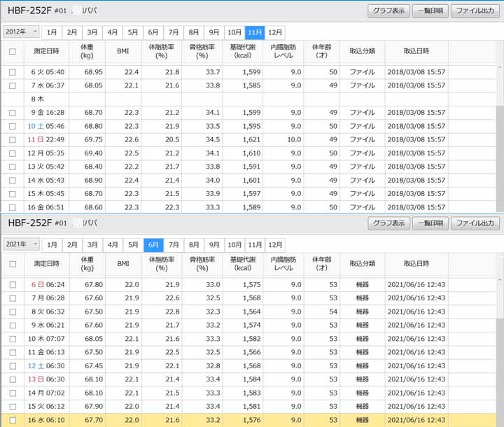The width and height of the screenshot is (504, 427).
Task: Click グラフ表示 button in the lower panel
Action: [x=388, y=223]
